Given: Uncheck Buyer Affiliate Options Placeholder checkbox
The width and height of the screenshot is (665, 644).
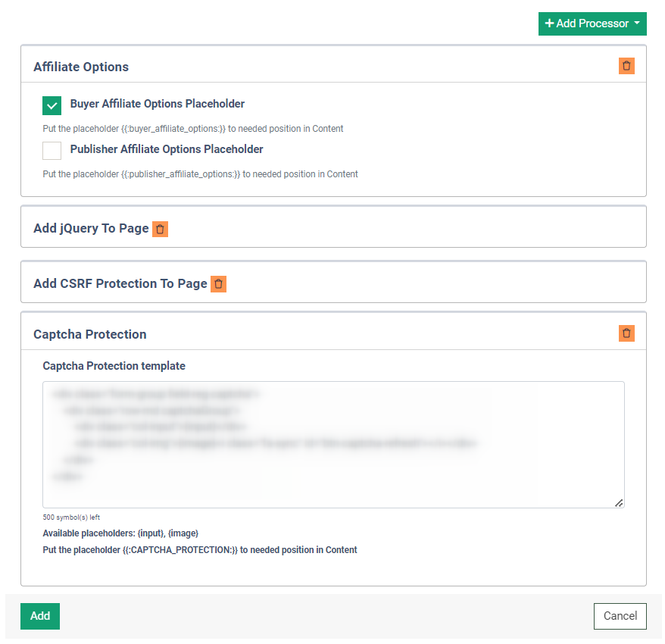Looking at the screenshot, I should [52, 105].
